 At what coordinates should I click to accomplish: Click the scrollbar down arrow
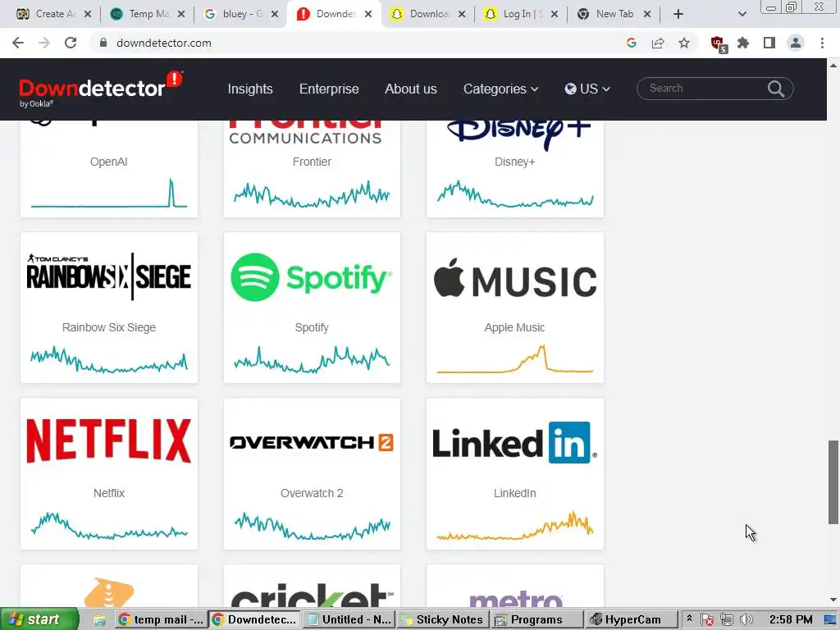(833, 600)
